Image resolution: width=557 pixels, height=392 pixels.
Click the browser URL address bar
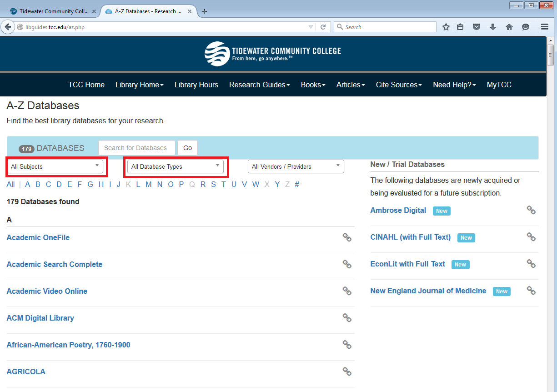[166, 27]
